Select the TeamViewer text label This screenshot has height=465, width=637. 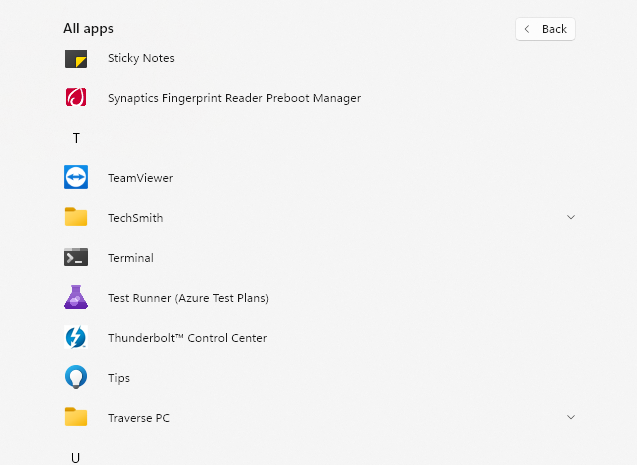[x=141, y=178]
